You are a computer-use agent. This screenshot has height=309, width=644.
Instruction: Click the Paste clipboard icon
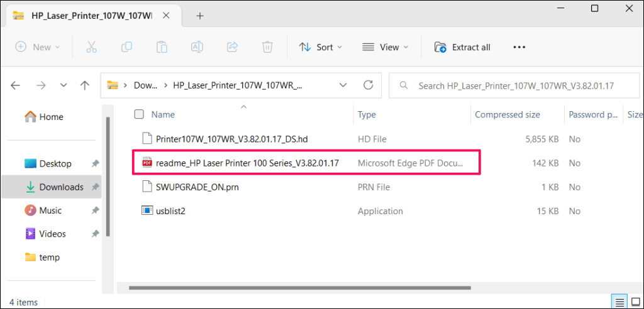[162, 47]
